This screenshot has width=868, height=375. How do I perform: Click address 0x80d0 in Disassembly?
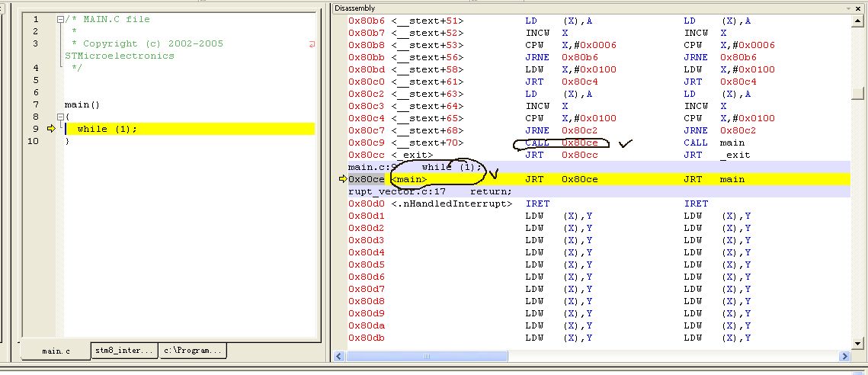(367, 204)
